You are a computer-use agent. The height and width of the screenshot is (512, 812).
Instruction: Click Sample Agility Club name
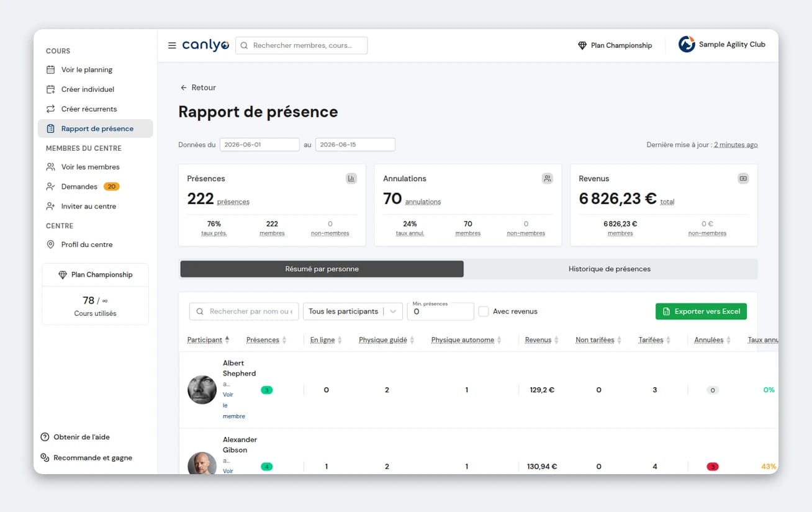[732, 45]
